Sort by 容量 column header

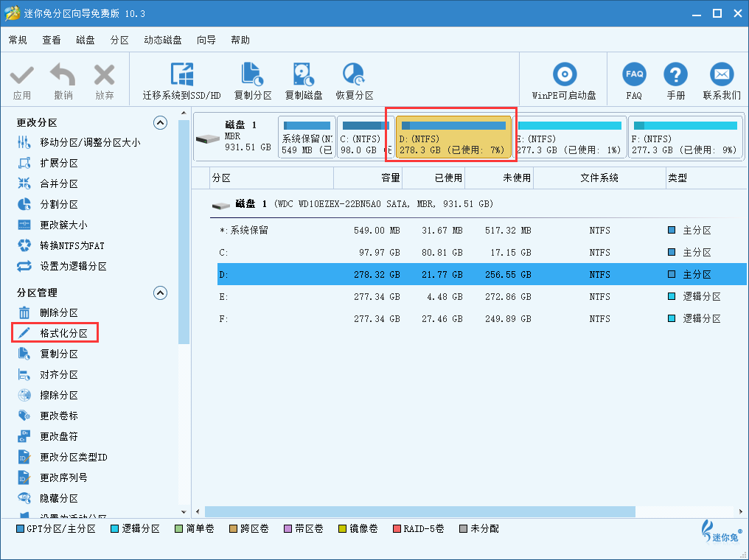click(x=368, y=178)
